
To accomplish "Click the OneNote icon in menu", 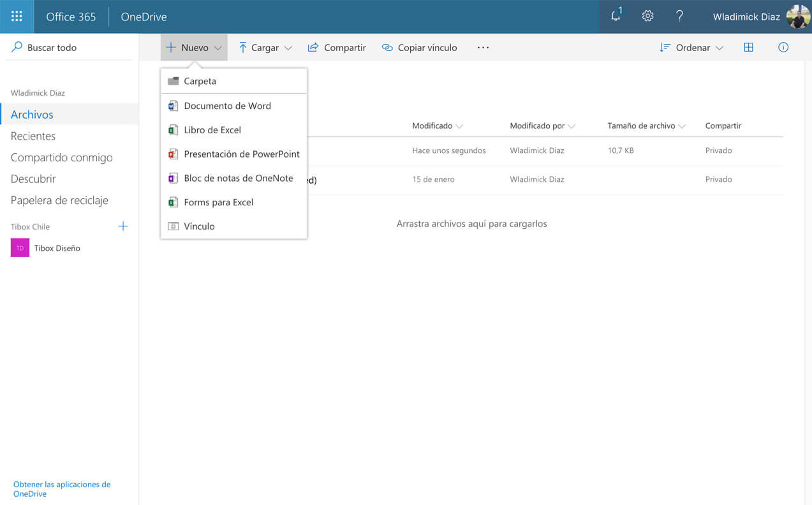I will click(173, 178).
